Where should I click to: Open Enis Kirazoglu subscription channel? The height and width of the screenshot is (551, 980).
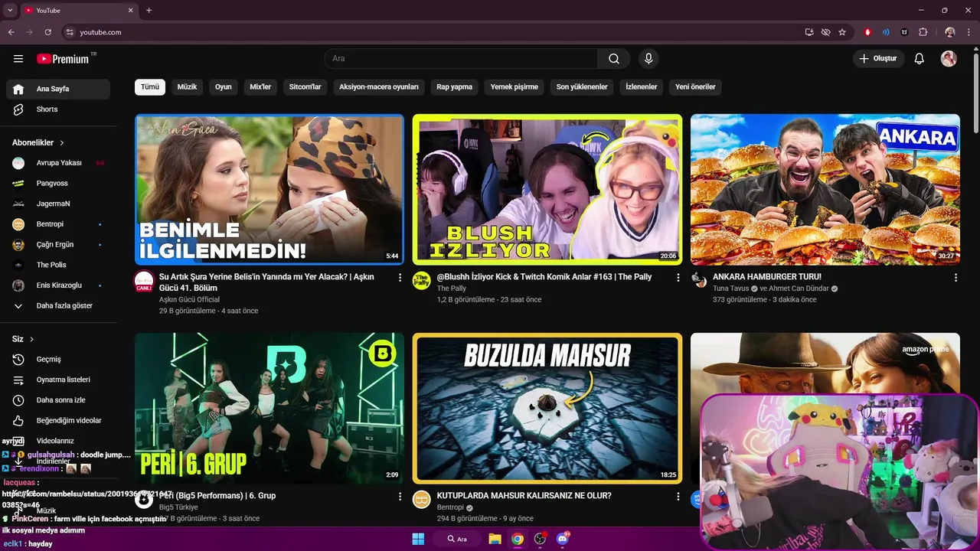(x=58, y=285)
